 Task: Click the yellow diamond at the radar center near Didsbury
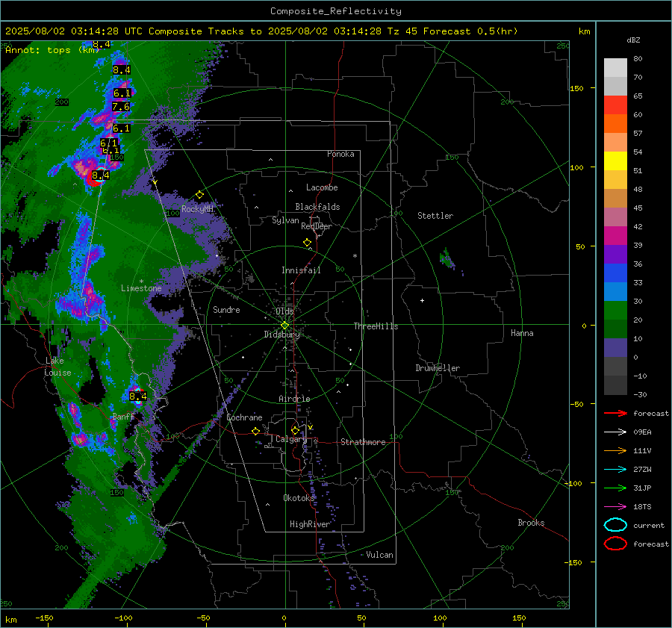click(x=284, y=326)
